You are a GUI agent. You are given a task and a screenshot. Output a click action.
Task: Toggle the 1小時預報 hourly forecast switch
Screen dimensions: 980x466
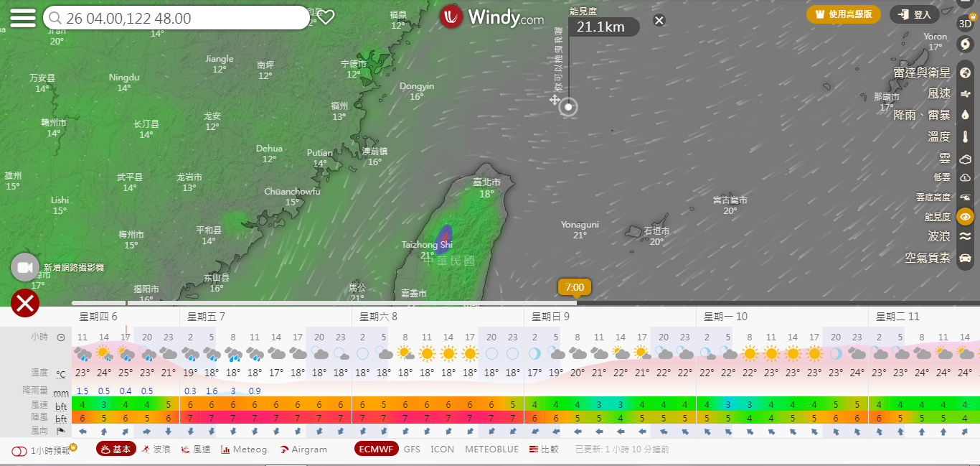pyautogui.click(x=19, y=451)
